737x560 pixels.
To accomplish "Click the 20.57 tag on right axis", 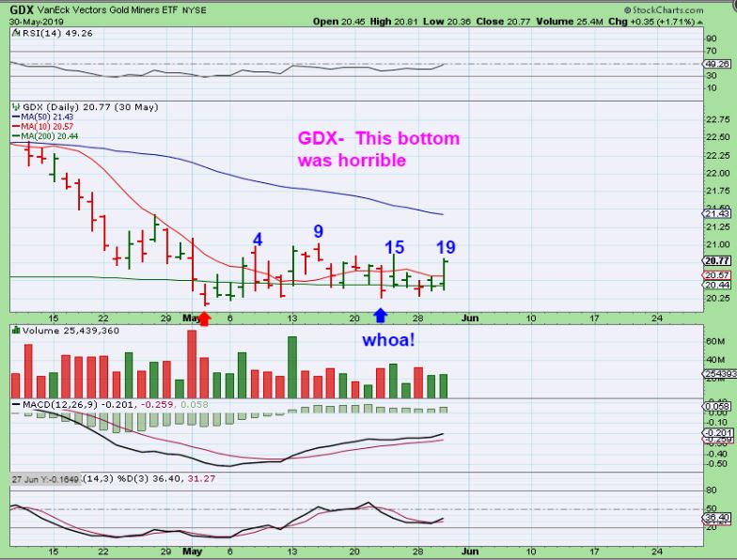I will click(x=716, y=275).
